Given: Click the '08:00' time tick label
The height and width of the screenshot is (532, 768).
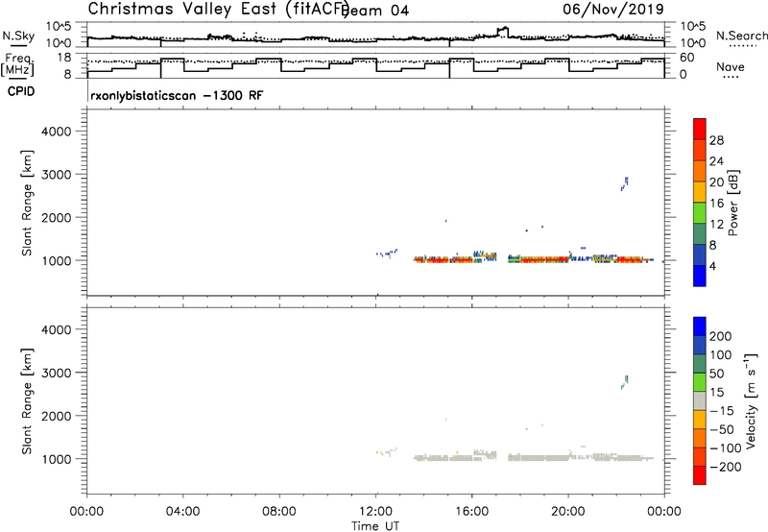Looking at the screenshot, I should (279, 512).
